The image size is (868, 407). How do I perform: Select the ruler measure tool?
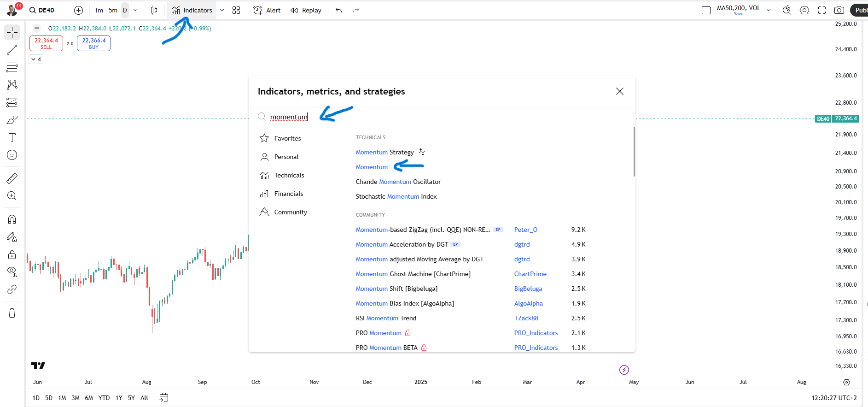point(12,178)
